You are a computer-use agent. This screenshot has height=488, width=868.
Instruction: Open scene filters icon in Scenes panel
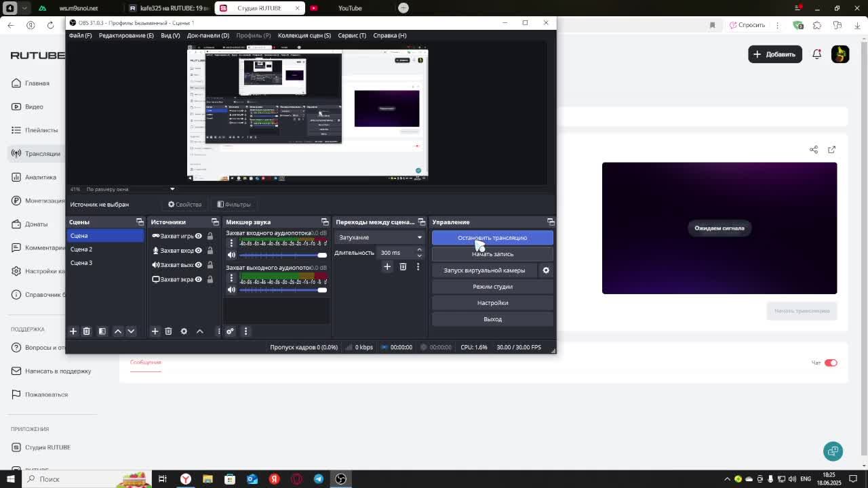click(102, 331)
